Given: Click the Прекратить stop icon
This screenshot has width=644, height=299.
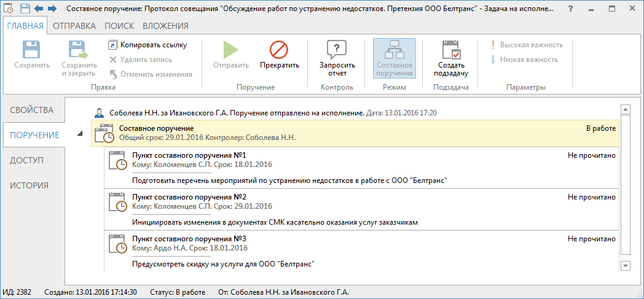Looking at the screenshot, I should pyautogui.click(x=279, y=50).
